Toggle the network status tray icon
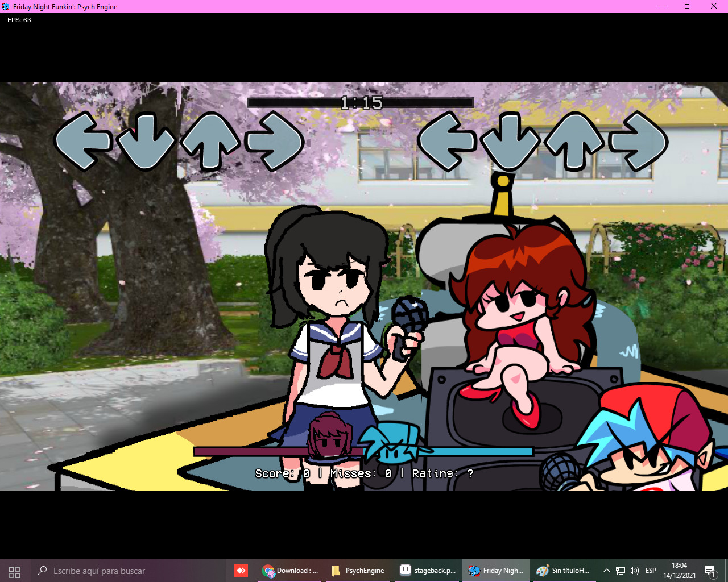Screen dimensions: 728x582 tap(620, 571)
